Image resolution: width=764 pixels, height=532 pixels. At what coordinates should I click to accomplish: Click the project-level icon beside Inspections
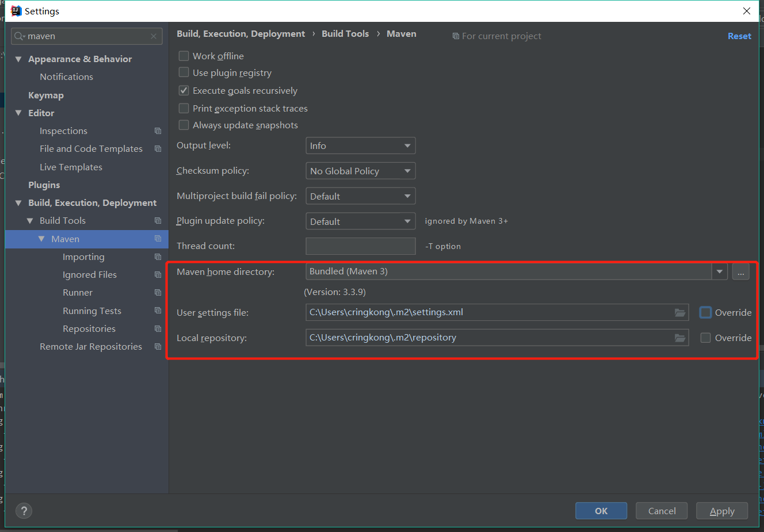[158, 131]
